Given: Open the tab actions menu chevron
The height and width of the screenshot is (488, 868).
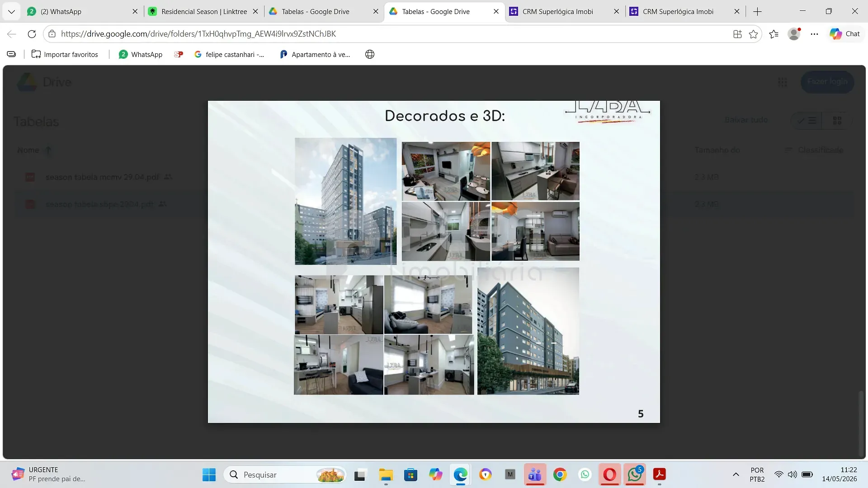Looking at the screenshot, I should click(x=11, y=12).
